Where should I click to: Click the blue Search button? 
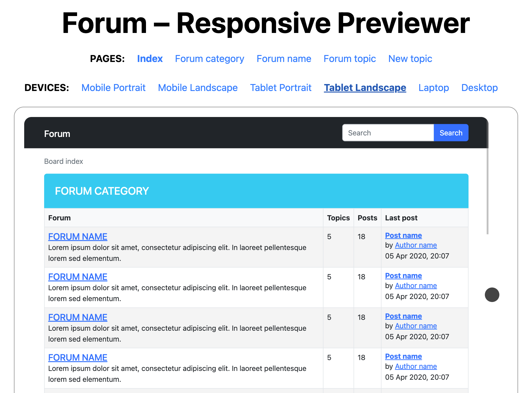451,133
